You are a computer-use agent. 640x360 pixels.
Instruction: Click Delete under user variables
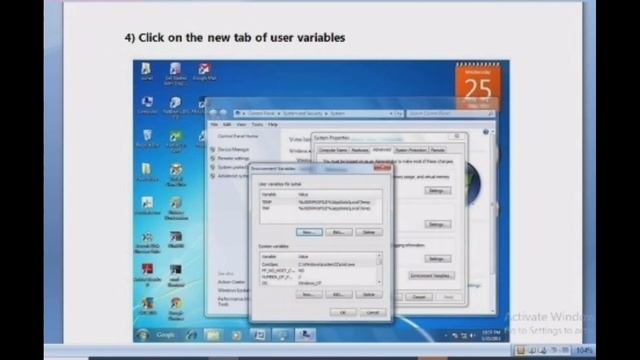pos(369,232)
